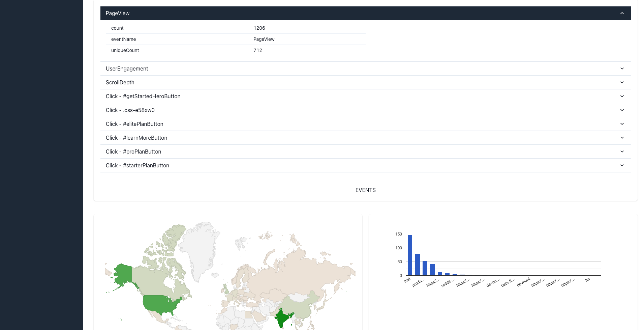Viewport: 644px width, 330px height.
Task: Click the eventName field label
Action: [123, 39]
